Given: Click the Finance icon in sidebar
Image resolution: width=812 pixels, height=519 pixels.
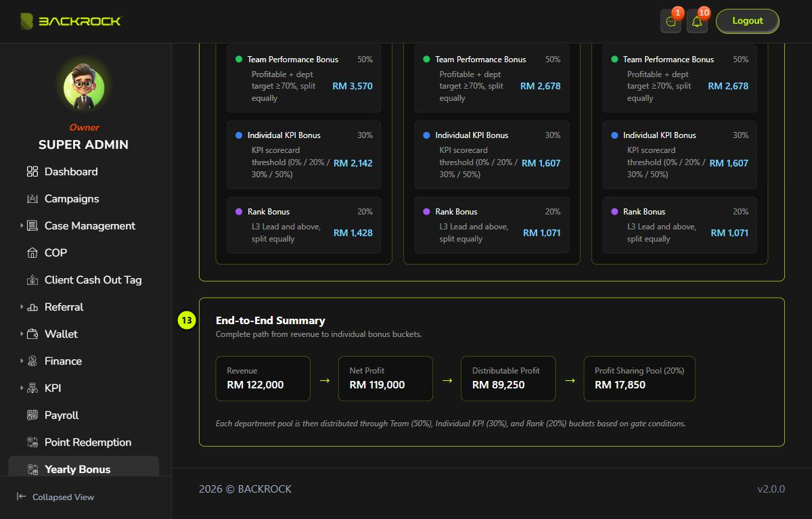Looking at the screenshot, I should coord(32,361).
